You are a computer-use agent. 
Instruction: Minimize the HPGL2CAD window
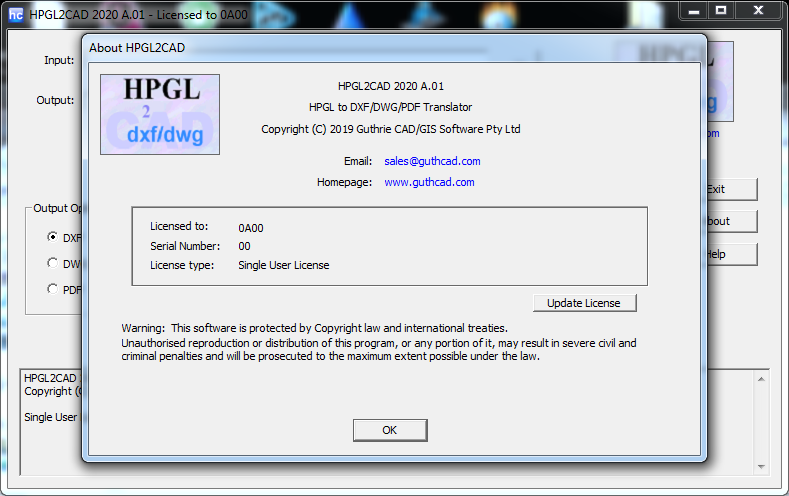[694, 11]
